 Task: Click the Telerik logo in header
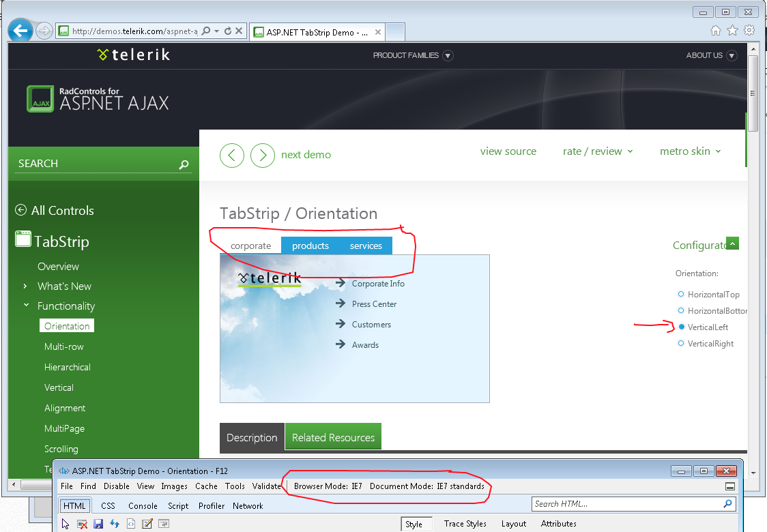(134, 55)
